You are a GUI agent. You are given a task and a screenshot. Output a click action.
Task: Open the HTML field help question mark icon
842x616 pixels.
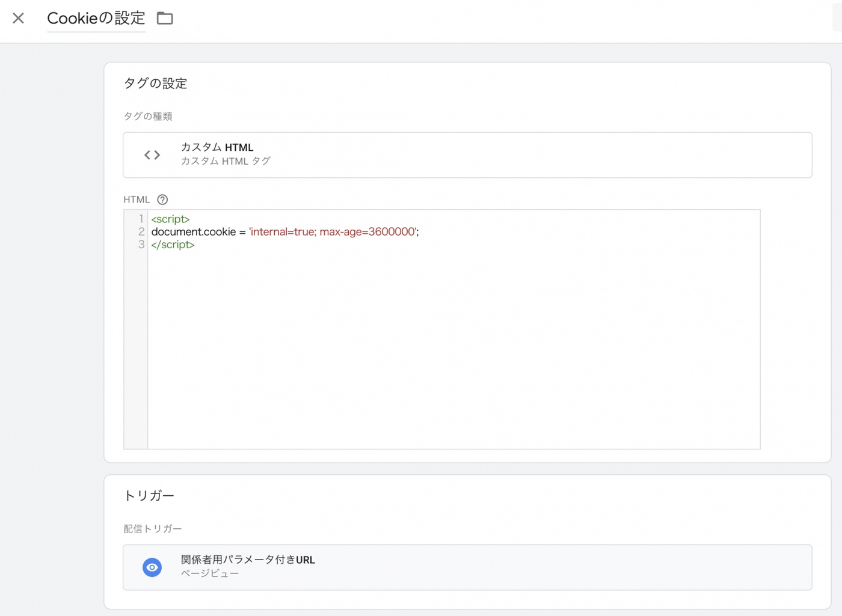point(162,200)
